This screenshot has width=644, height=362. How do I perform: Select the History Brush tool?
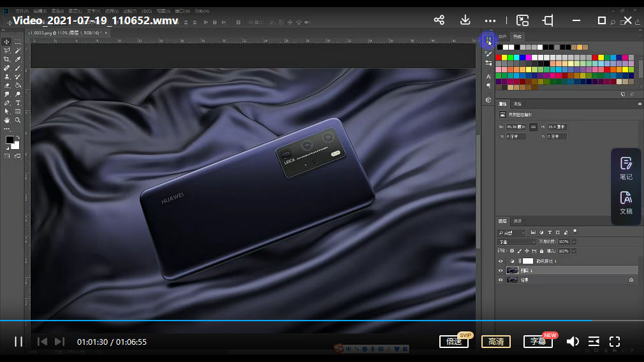tap(18, 76)
